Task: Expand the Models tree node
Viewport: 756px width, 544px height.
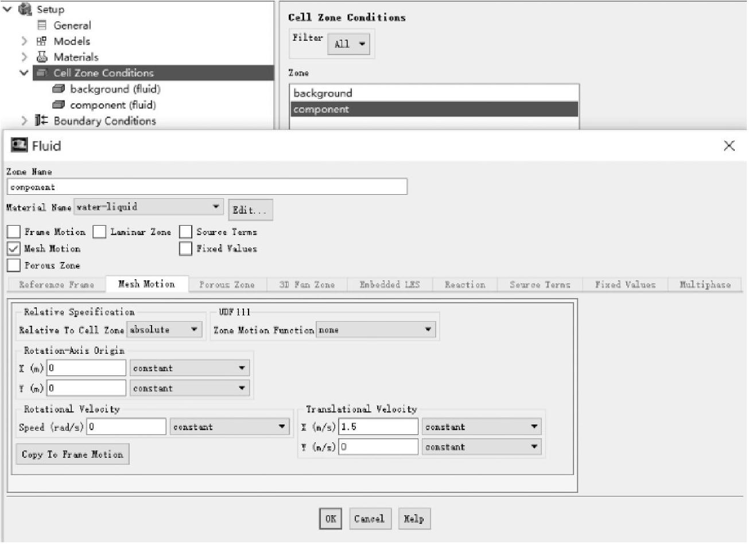Action: (x=24, y=41)
